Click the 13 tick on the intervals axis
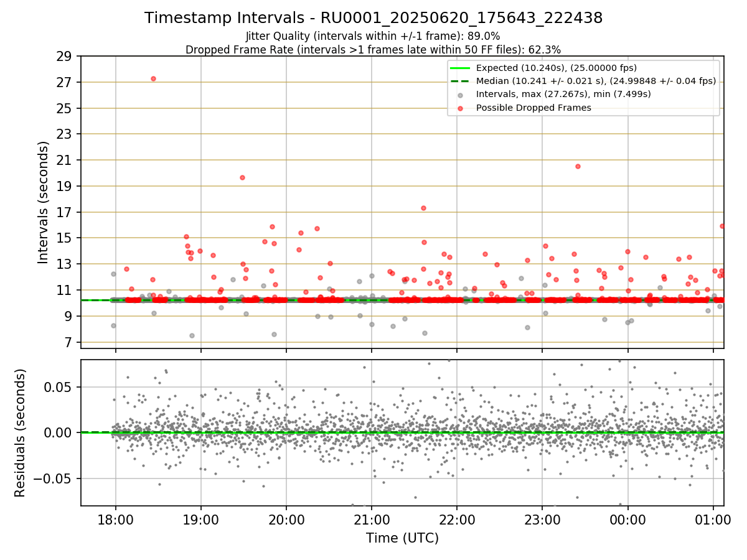This screenshot has height=560, width=747. point(65,264)
